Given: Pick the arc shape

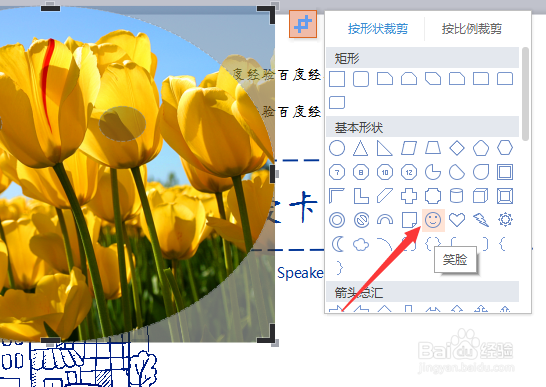Looking at the screenshot, I should click(x=385, y=244).
